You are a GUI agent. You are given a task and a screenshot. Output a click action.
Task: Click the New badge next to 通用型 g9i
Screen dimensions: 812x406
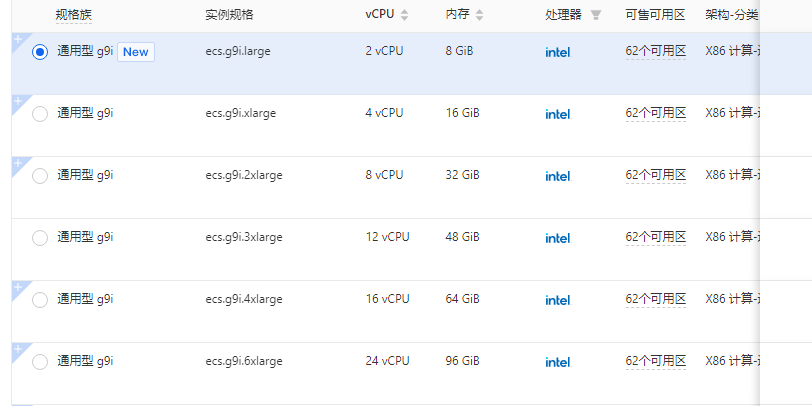[x=136, y=52]
